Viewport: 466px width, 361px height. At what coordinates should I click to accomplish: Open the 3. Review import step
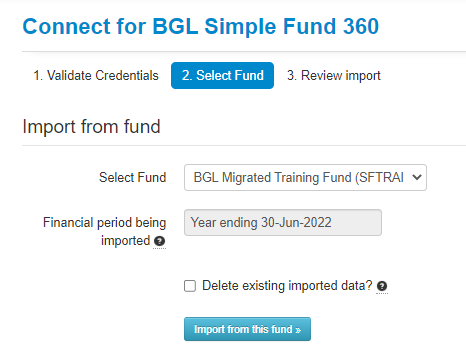pos(334,75)
